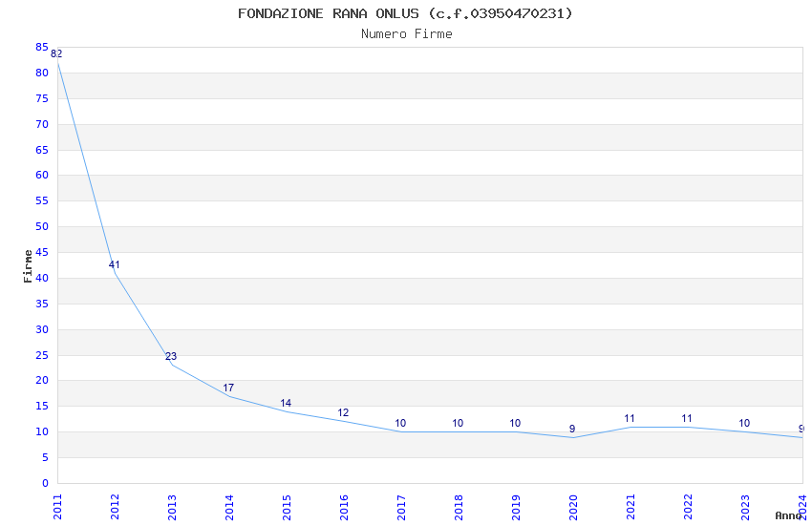Click the 9 label above 2020
Image resolution: width=812 pixels, height=525 pixels.
click(x=572, y=429)
